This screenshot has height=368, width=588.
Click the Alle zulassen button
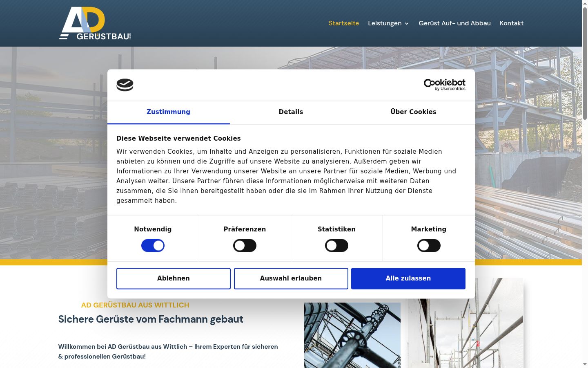click(408, 278)
